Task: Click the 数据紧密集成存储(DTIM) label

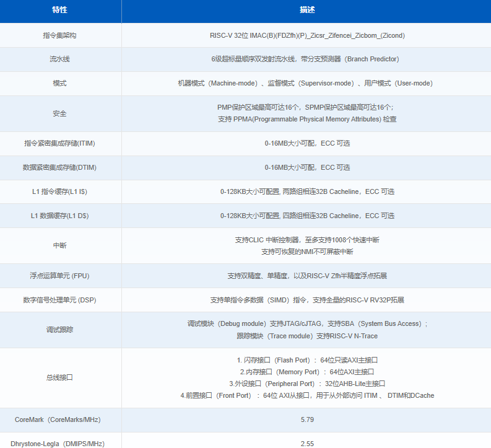Action: point(60,167)
